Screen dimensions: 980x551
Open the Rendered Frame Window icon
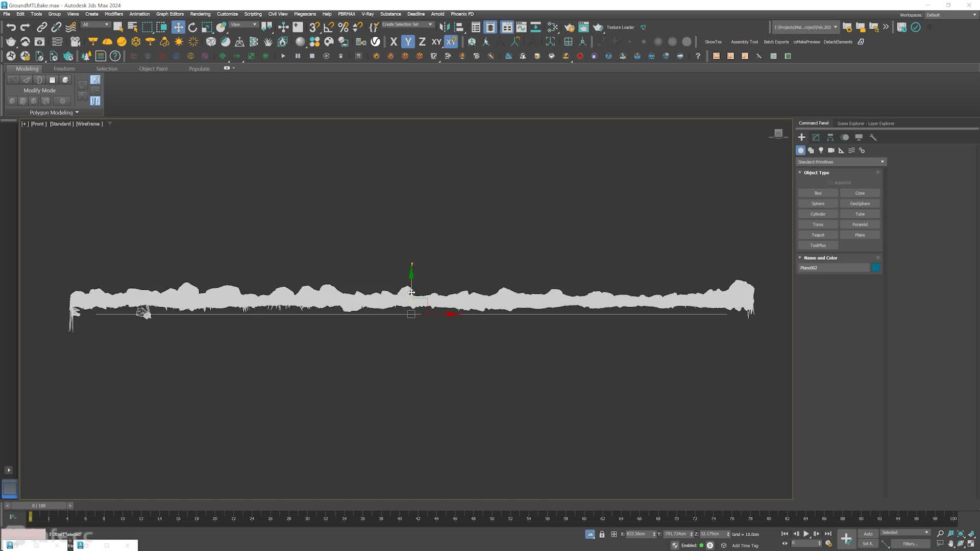[583, 27]
